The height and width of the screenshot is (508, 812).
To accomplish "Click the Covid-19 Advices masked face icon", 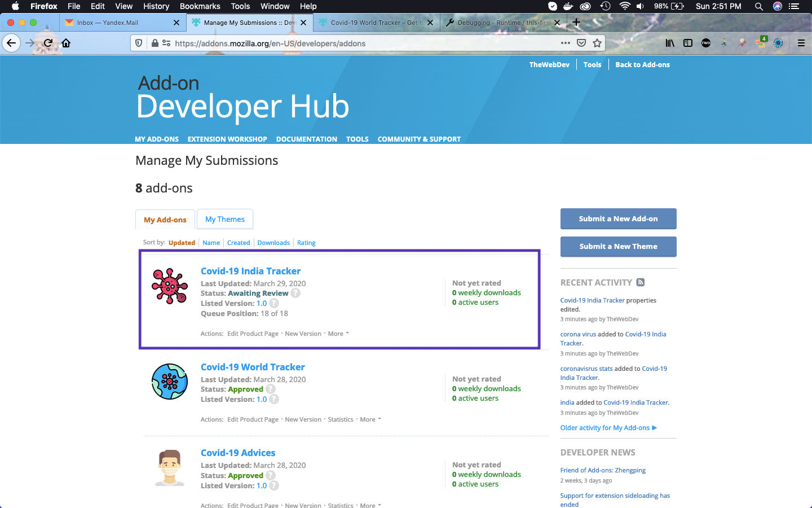I will click(169, 468).
